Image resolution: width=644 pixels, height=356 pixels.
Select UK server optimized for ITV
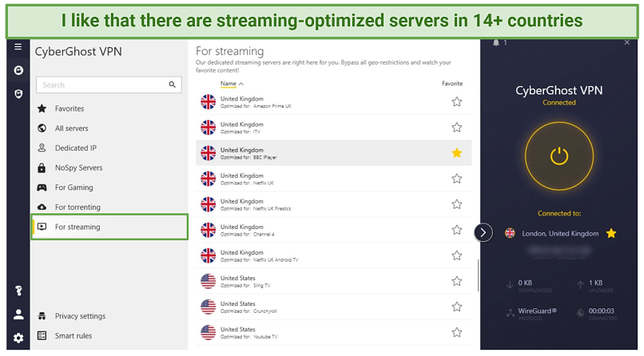click(x=333, y=128)
